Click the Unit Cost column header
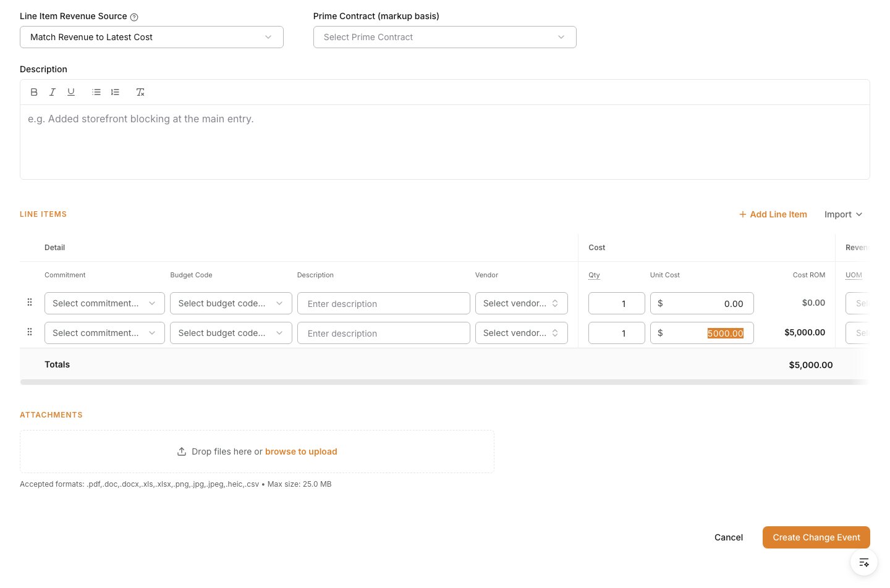890x588 pixels. pyautogui.click(x=665, y=275)
